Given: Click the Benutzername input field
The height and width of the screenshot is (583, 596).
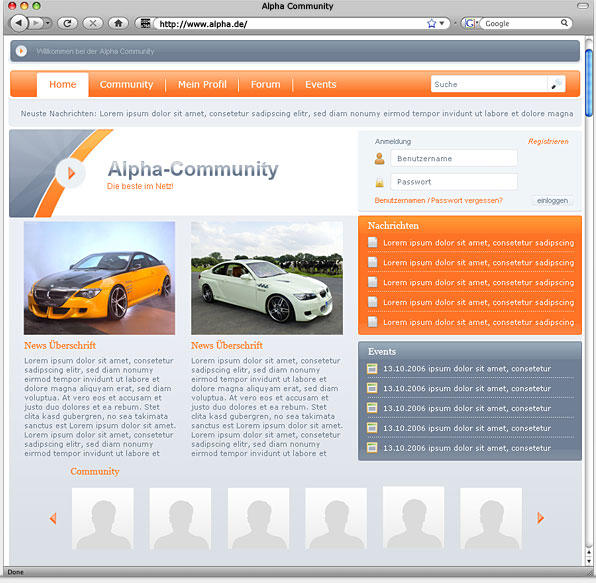Looking at the screenshot, I should click(454, 158).
